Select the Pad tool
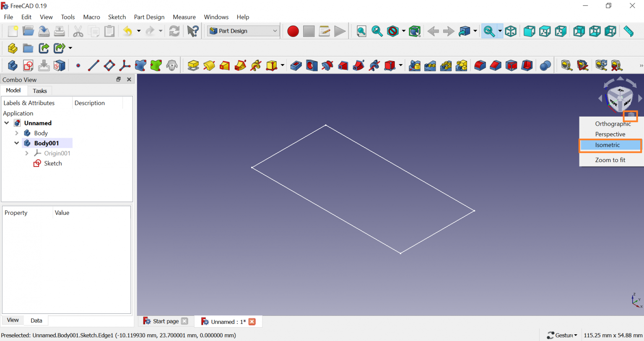This screenshot has width=644, height=341. 193,66
